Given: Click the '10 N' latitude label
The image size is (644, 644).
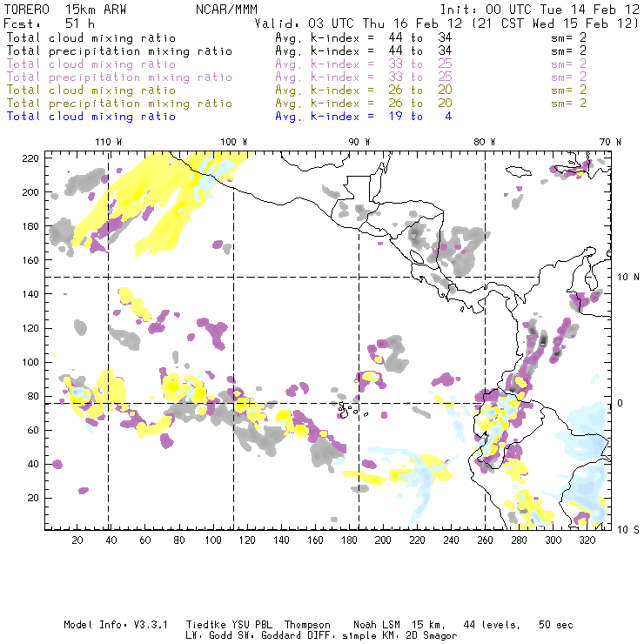Looking at the screenshot, I should [628, 278].
